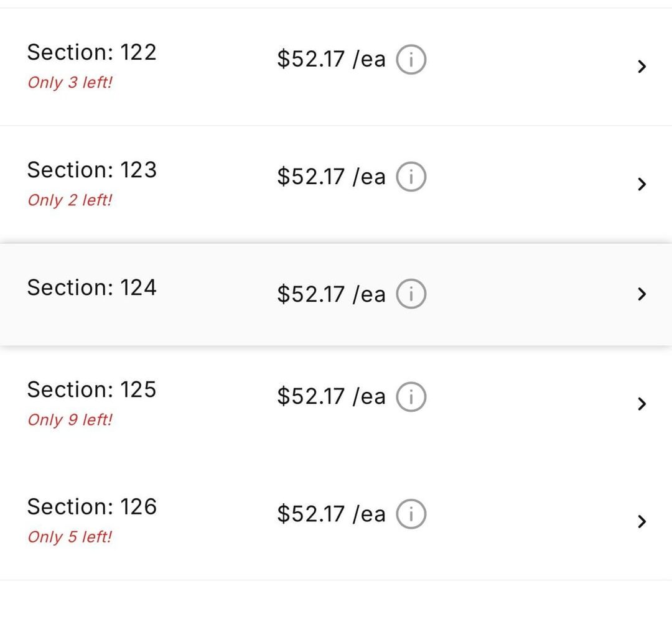Open price info icon for Section 122

point(411,59)
